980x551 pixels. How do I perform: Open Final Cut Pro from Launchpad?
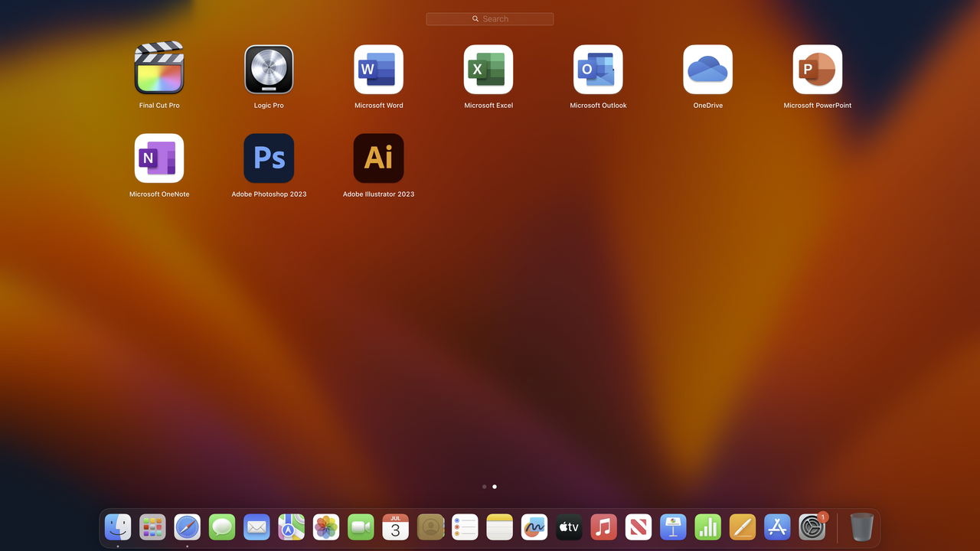[159, 69]
